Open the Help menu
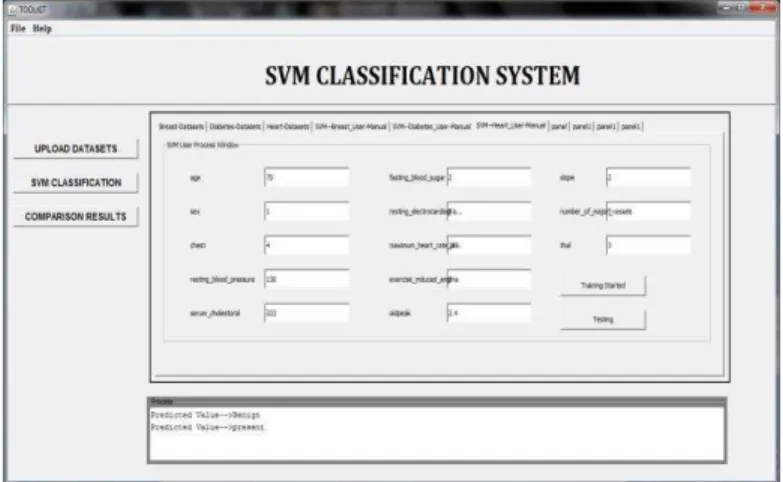783x482 pixels. click(x=42, y=28)
